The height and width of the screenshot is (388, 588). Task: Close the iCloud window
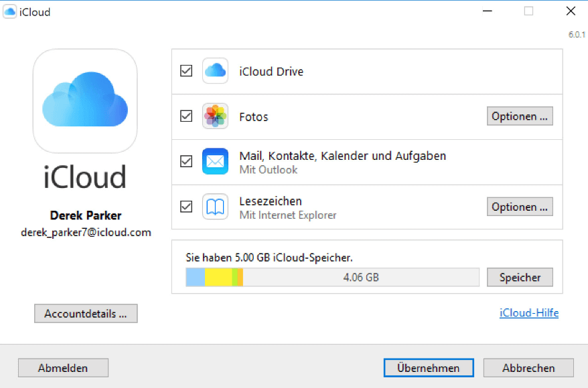click(571, 11)
